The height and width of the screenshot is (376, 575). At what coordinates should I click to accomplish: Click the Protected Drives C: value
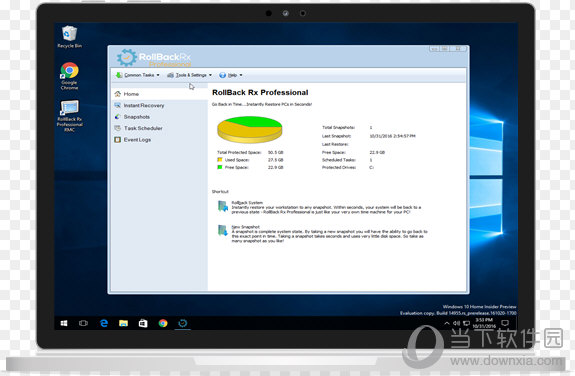pyautogui.click(x=371, y=167)
